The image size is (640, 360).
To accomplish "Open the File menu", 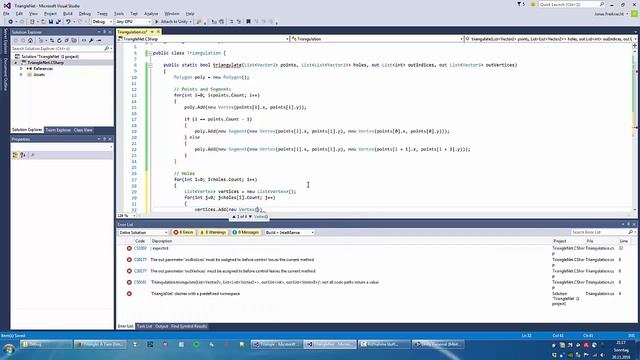I will 6,13.
